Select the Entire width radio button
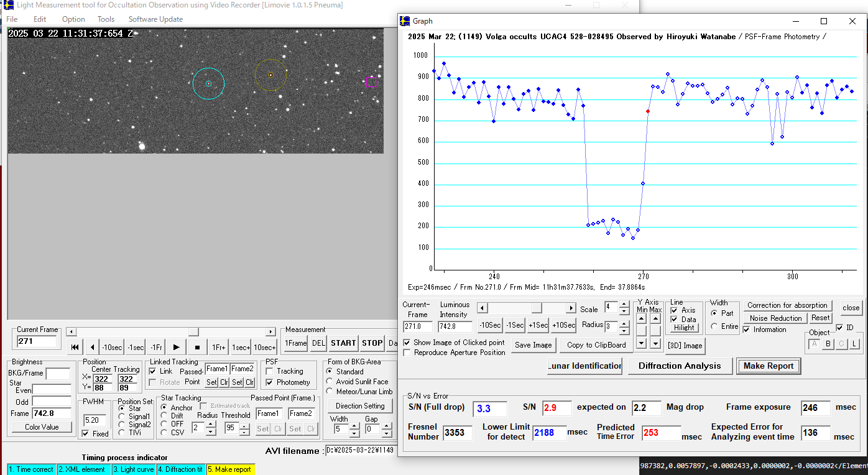The width and height of the screenshot is (868, 475). pos(714,326)
